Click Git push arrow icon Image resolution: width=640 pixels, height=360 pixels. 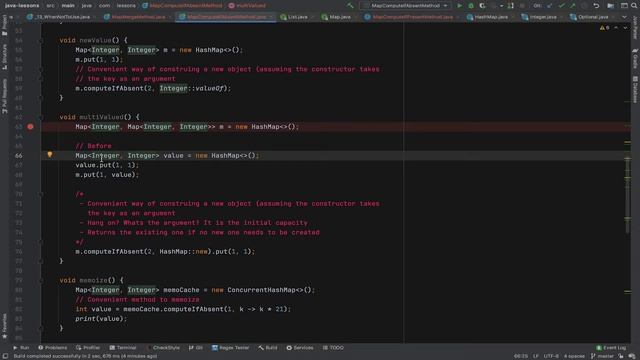(573, 6)
